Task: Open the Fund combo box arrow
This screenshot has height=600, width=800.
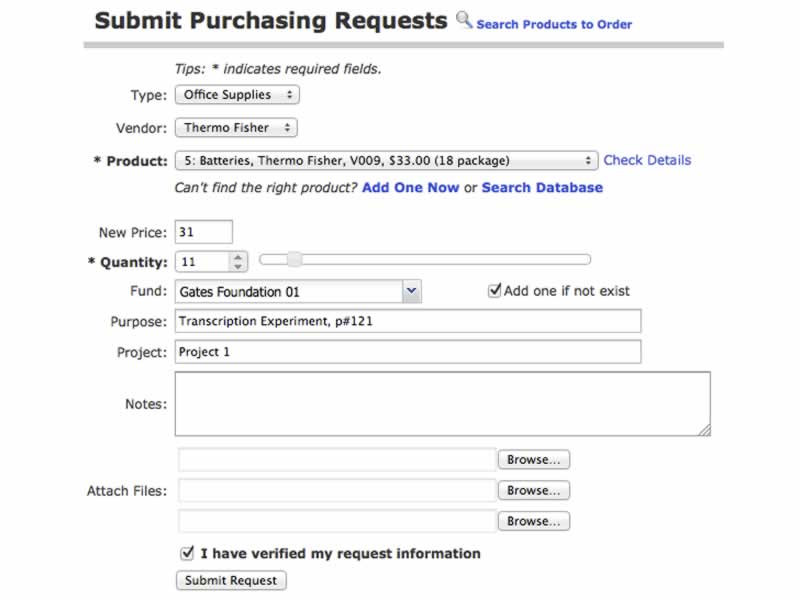Action: pyautogui.click(x=411, y=291)
